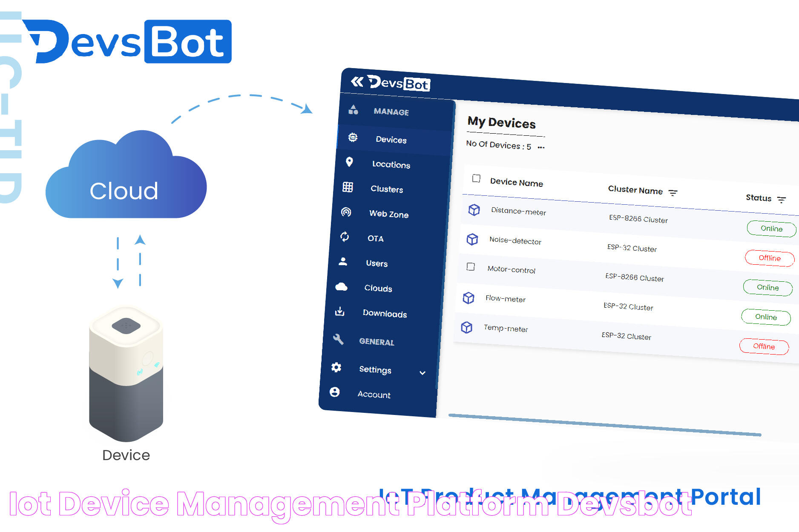Click the Locations pin icon

coord(349,162)
